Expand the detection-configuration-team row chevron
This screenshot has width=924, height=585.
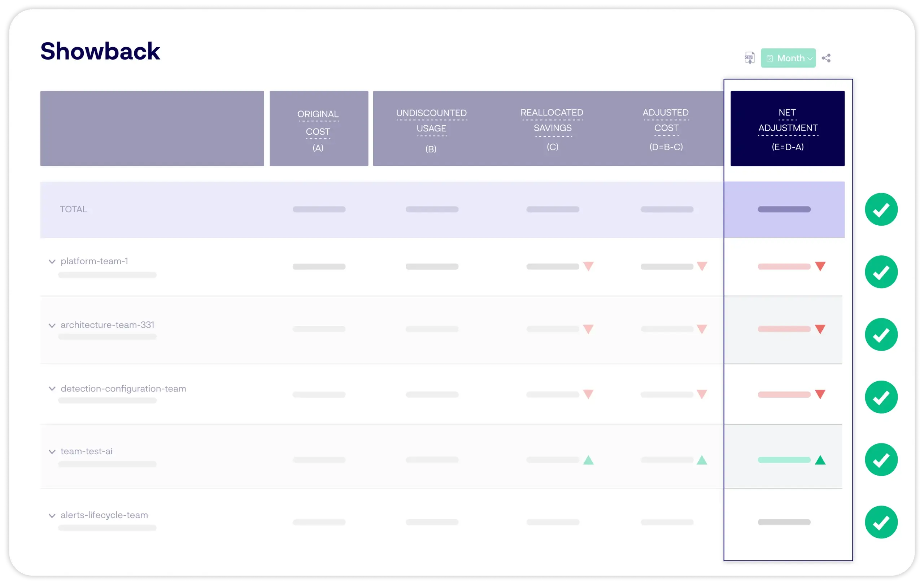click(x=52, y=389)
